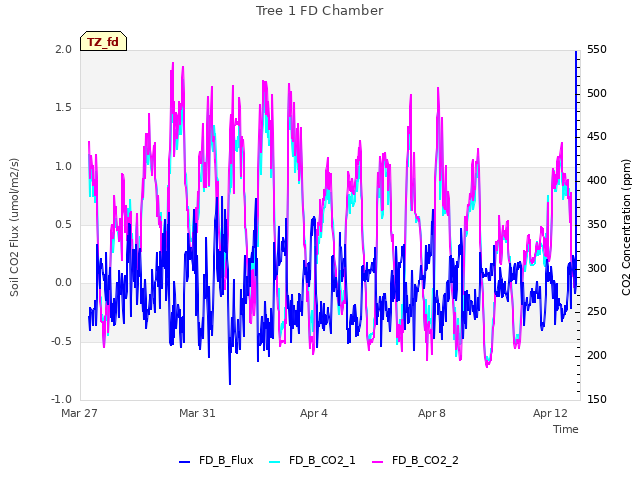Click the TZ_fd annotation label
640x480 pixels.
pos(103,42)
